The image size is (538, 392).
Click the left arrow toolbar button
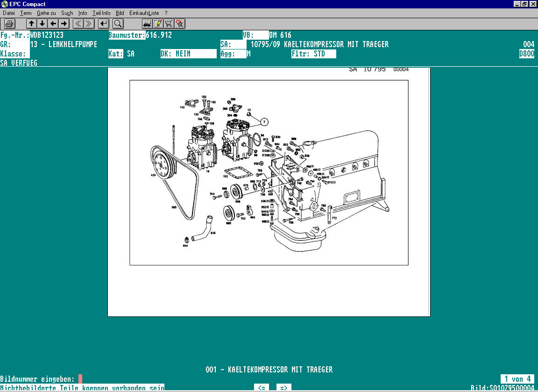tap(53, 23)
